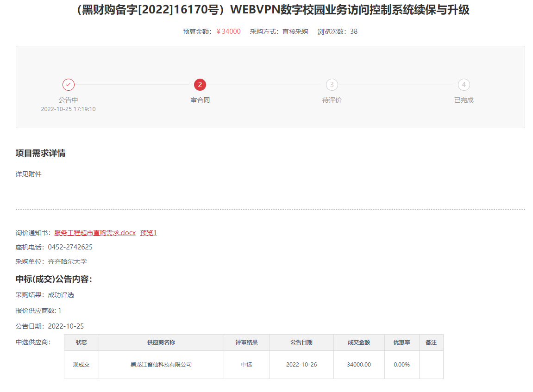Screen dimensions: 533x392
Task: Click the 已完成 step 4 circle
Action: click(463, 85)
